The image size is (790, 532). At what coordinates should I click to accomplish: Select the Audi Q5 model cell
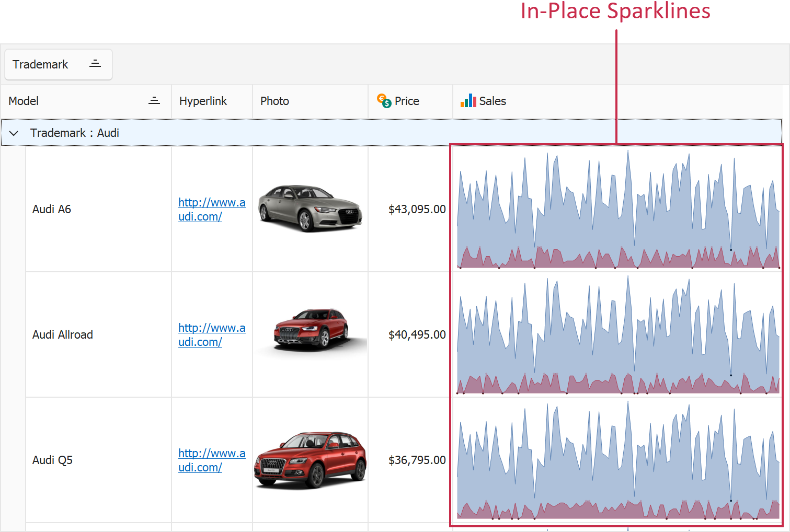click(53, 460)
